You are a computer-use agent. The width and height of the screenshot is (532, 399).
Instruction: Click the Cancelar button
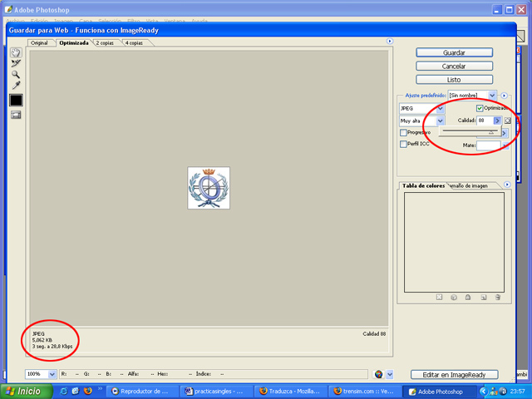[454, 66]
